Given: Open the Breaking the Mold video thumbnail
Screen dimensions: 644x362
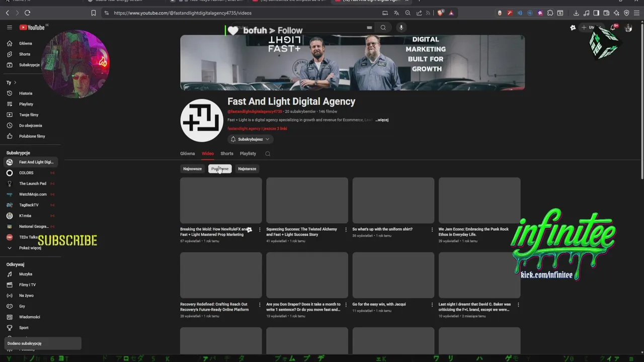Looking at the screenshot, I should pos(221,200).
